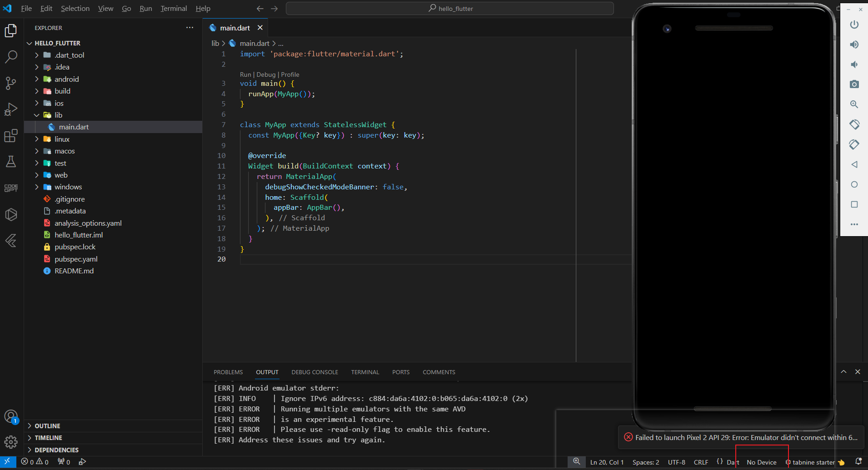This screenshot has height=470, width=868.
Task: Open the CodeGPT sidebar panel
Action: coord(11,188)
